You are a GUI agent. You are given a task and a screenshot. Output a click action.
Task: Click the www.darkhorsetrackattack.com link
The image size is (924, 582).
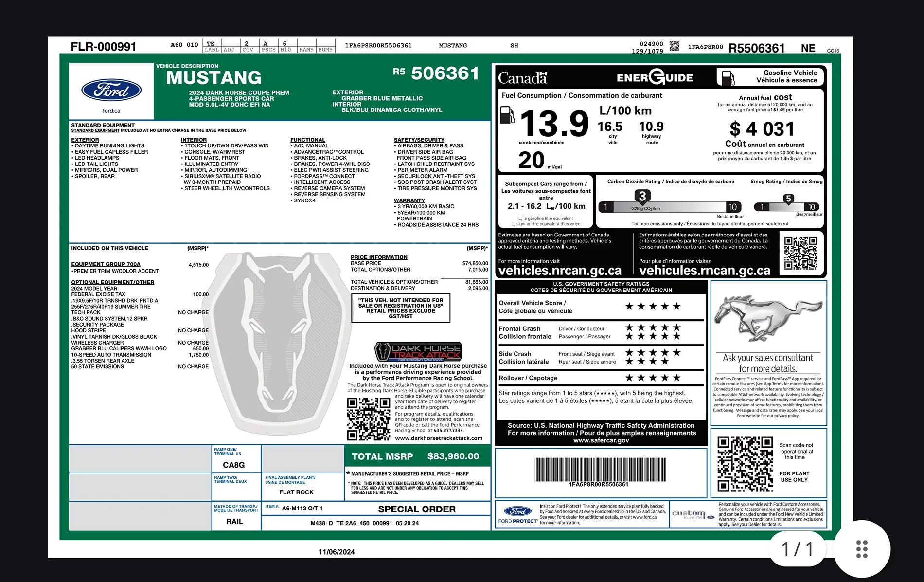click(x=439, y=438)
